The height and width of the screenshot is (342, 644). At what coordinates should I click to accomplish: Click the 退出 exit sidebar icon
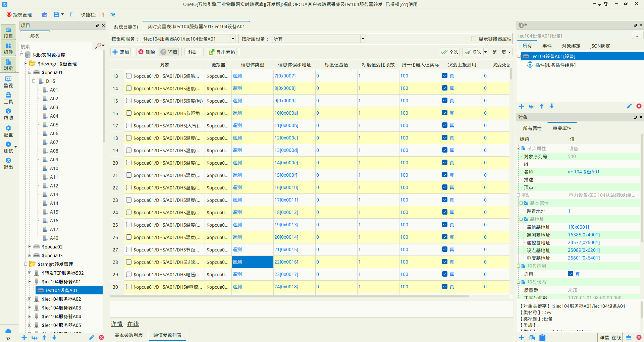point(8,163)
